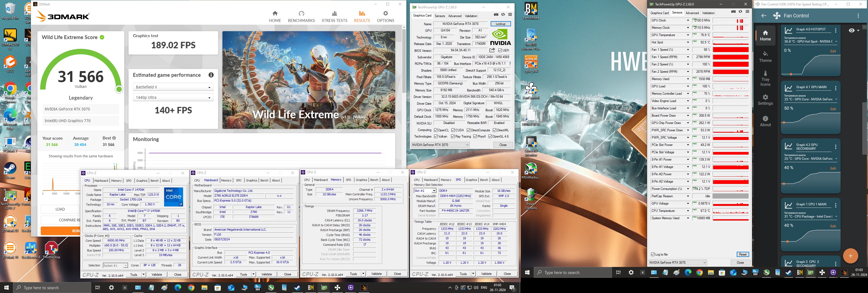Open Socket #1 selection dropdown in CPU-Z

[x=115, y=266]
